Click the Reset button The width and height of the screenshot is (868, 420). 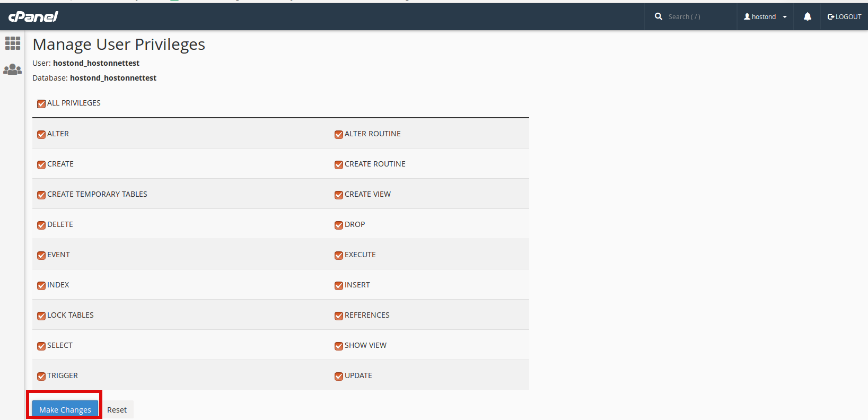tap(117, 409)
